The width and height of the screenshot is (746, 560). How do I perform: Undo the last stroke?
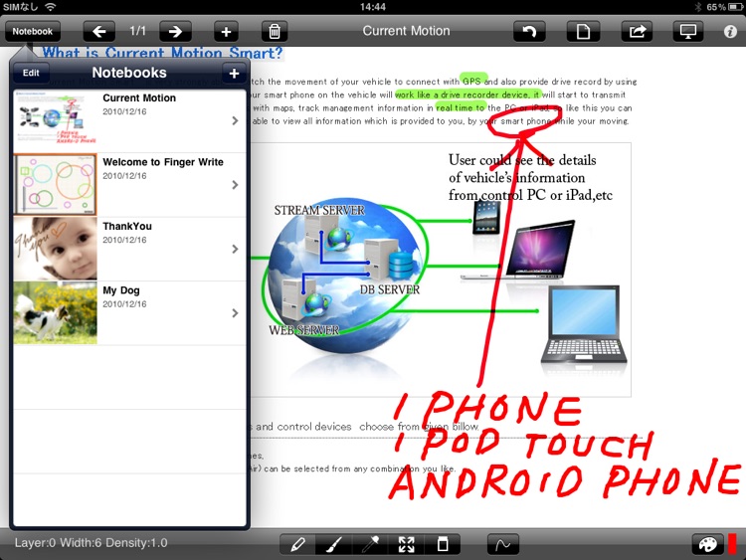(529, 32)
